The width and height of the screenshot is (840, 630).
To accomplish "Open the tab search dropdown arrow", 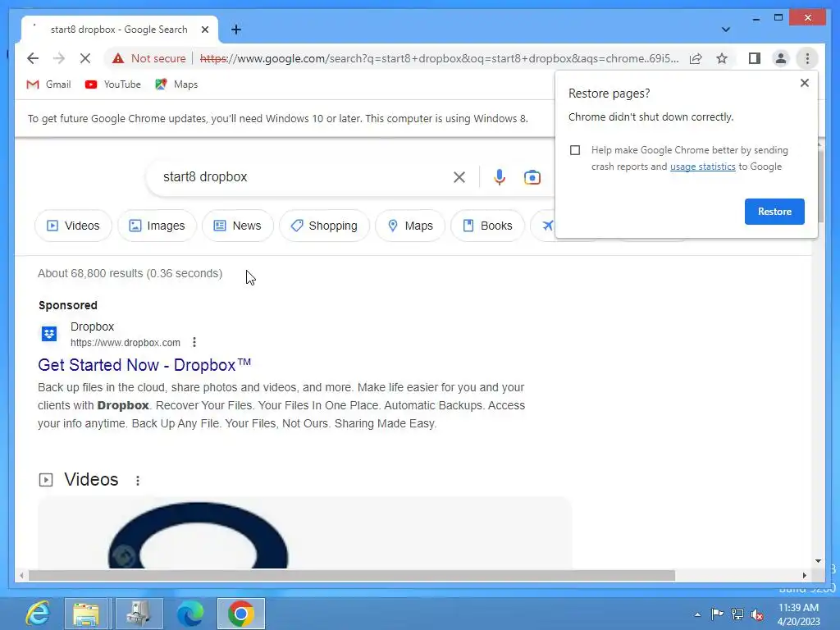I will pyautogui.click(x=725, y=30).
